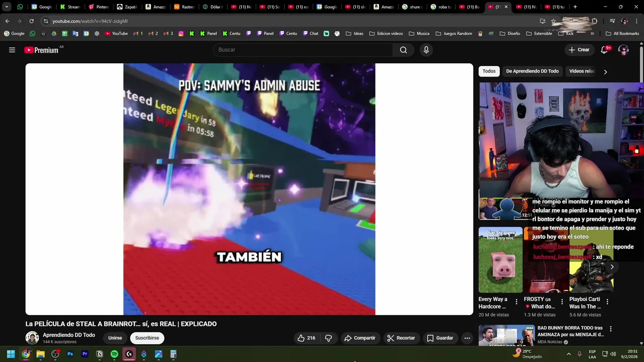Open the Crear button
The height and width of the screenshot is (362, 644).
579,50
